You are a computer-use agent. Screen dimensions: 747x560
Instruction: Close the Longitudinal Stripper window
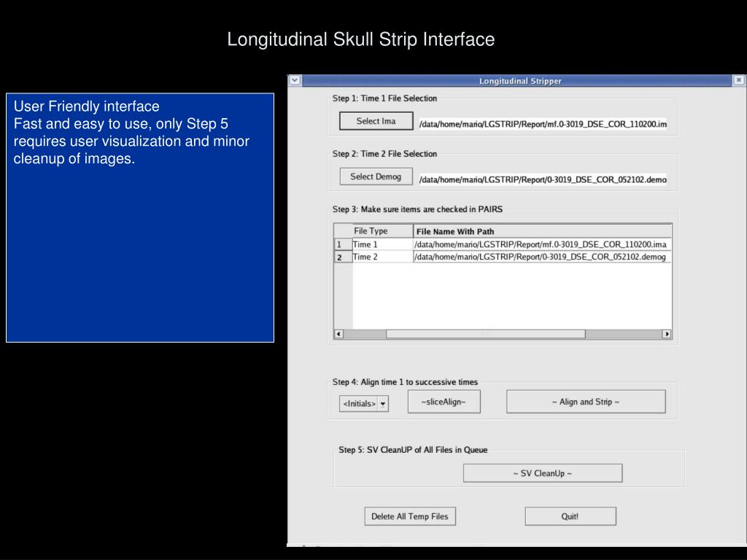[738, 80]
